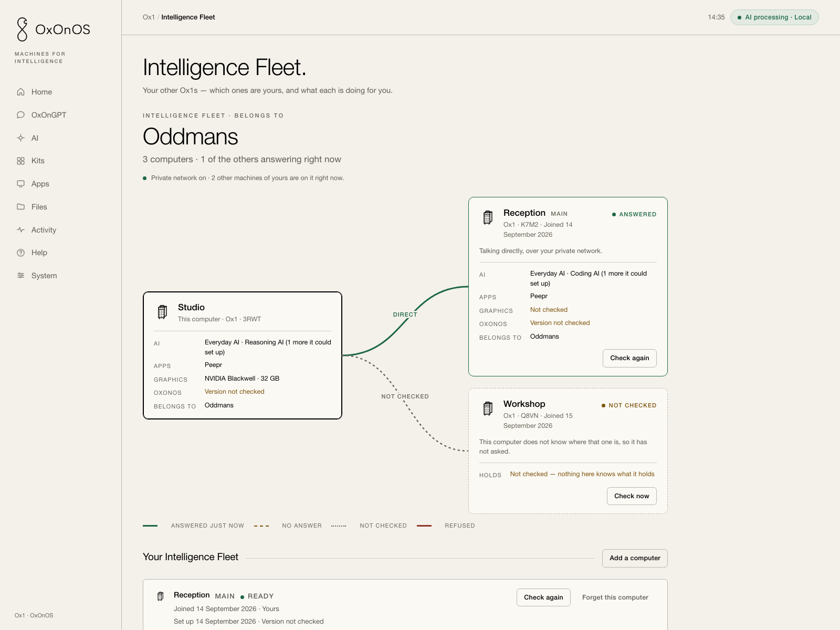Click the ANSWERED status on Reception card
The height and width of the screenshot is (630, 840).
pyautogui.click(x=634, y=214)
